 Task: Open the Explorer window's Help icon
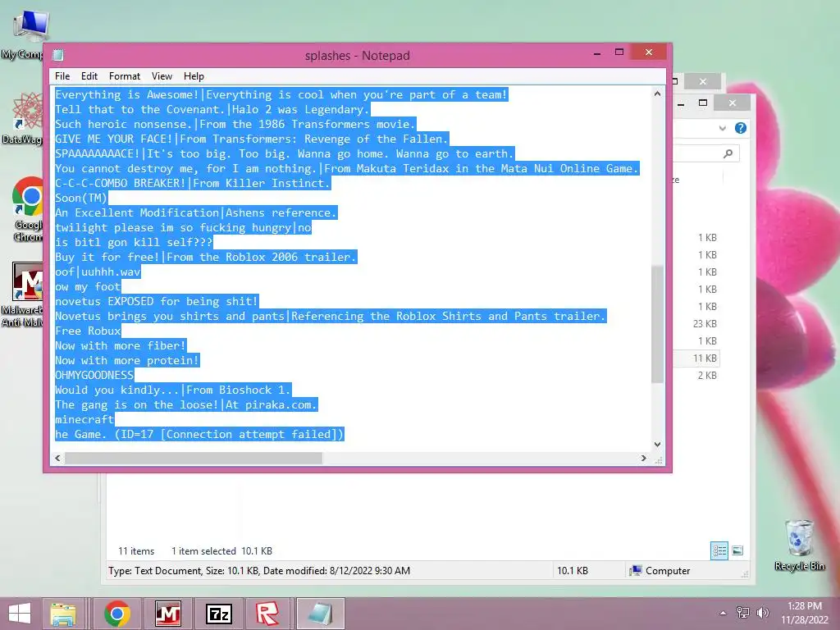point(741,128)
